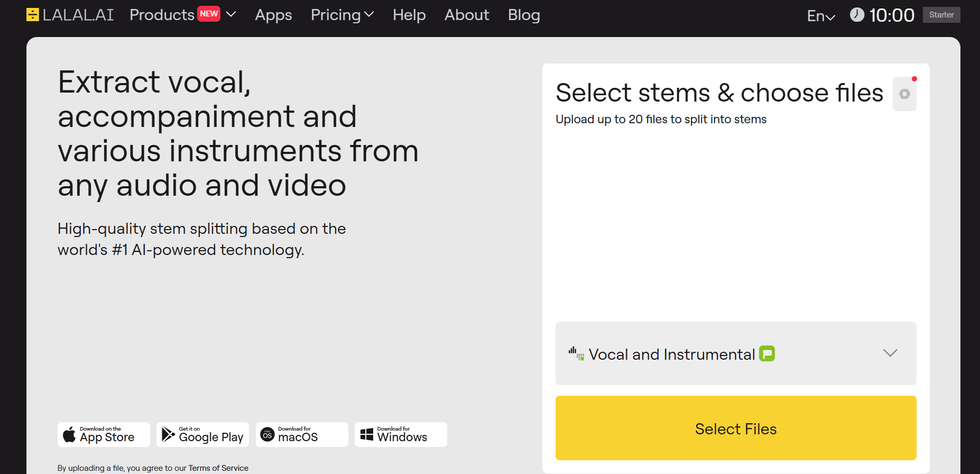Viewport: 980px width, 474px height.
Task: Go to the Apps page
Action: tap(273, 15)
